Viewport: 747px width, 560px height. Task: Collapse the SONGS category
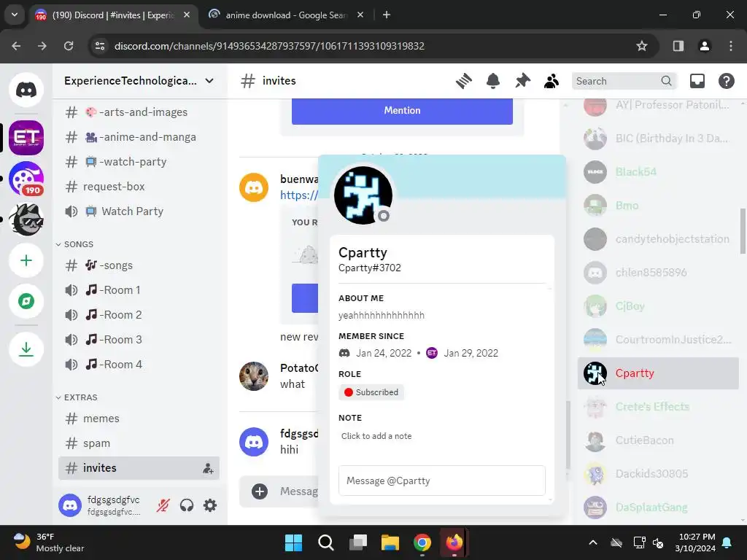coord(75,244)
